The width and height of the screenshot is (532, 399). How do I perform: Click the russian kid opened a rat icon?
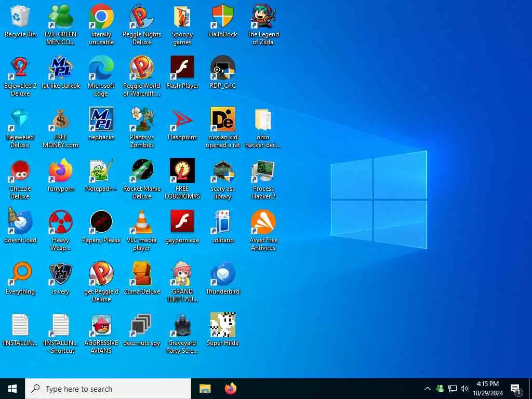222,119
